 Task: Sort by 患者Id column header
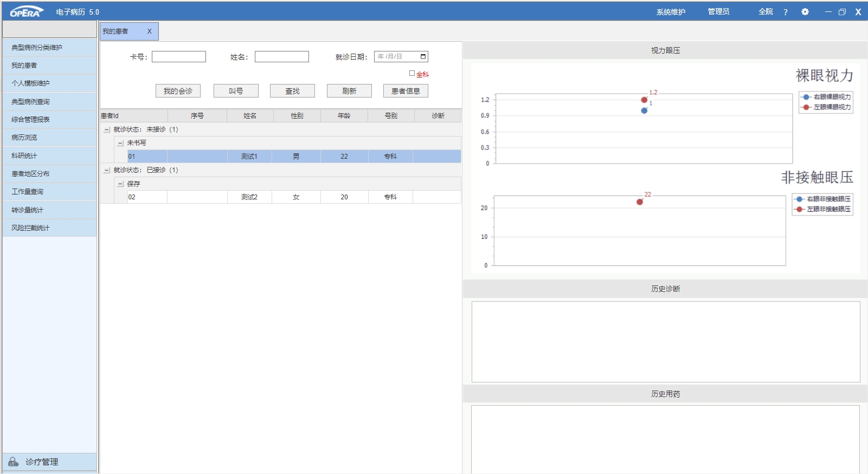coord(134,115)
